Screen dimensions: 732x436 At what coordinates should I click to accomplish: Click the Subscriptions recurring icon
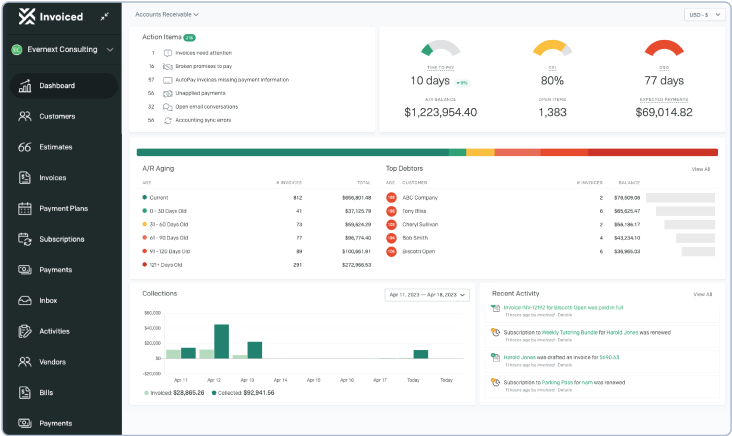pos(25,239)
